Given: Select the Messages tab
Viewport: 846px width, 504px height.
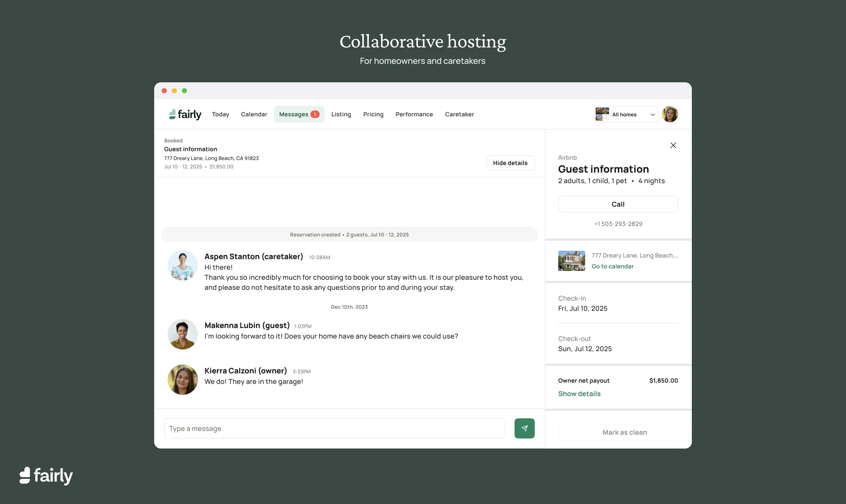Looking at the screenshot, I should (299, 114).
